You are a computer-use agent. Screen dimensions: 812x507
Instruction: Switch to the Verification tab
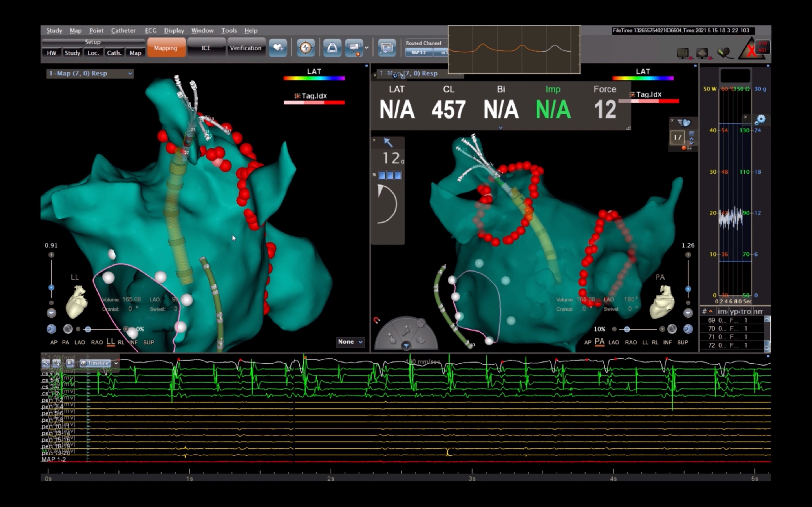(245, 48)
